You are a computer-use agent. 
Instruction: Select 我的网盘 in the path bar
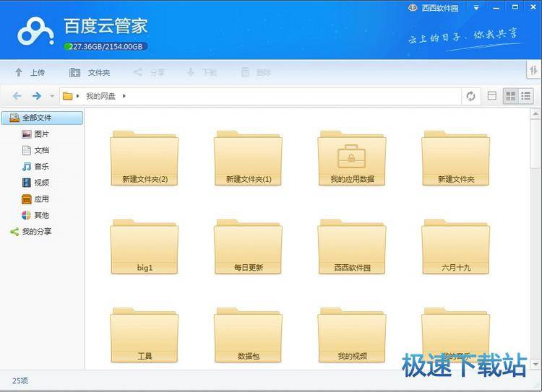(x=100, y=96)
